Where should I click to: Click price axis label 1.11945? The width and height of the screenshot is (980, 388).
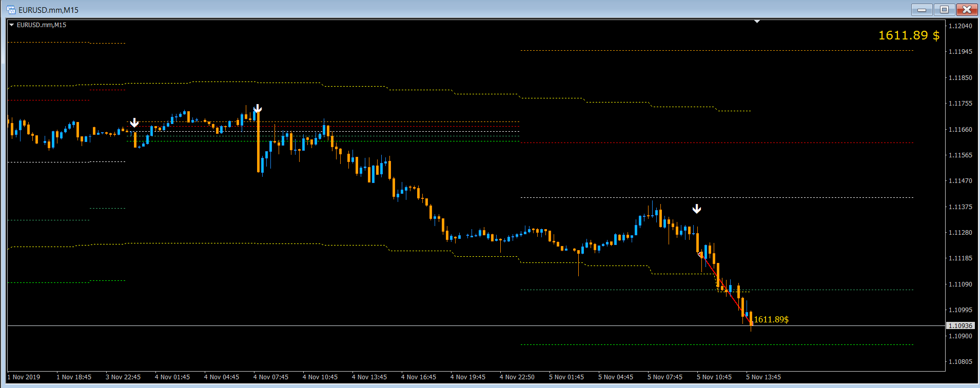tap(960, 52)
